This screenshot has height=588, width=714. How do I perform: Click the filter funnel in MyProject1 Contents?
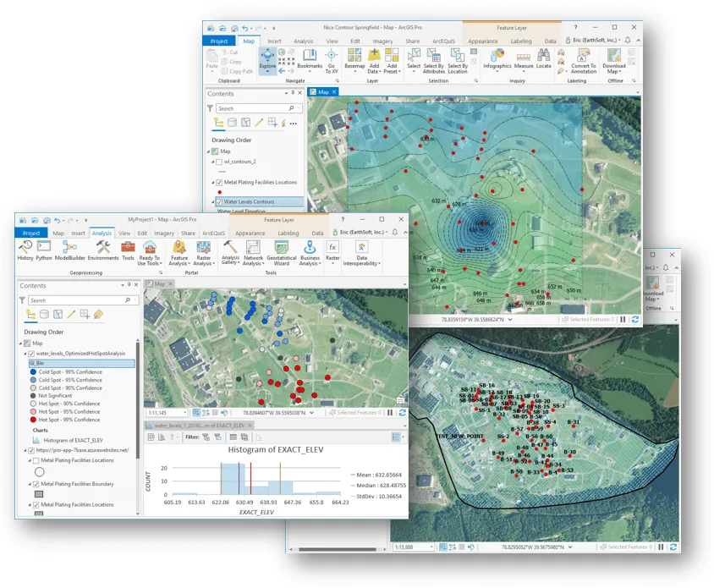(22, 300)
